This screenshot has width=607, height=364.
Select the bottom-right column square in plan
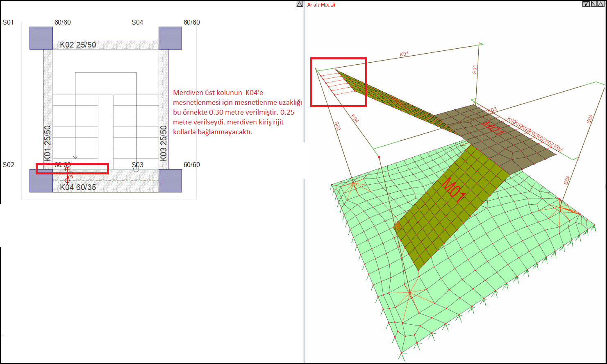pos(170,181)
